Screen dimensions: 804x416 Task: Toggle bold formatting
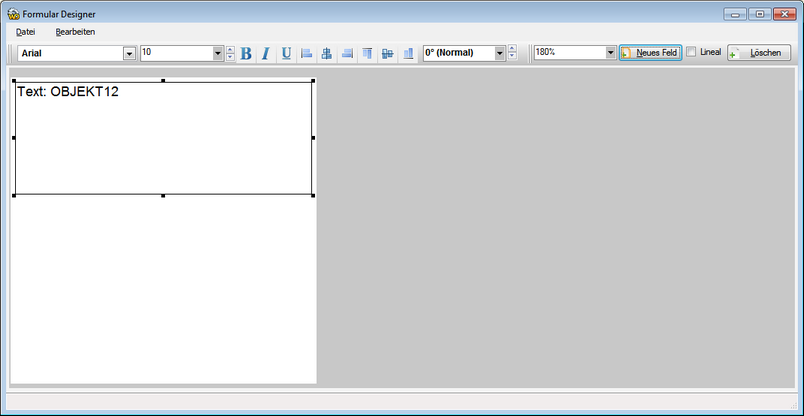coord(246,53)
